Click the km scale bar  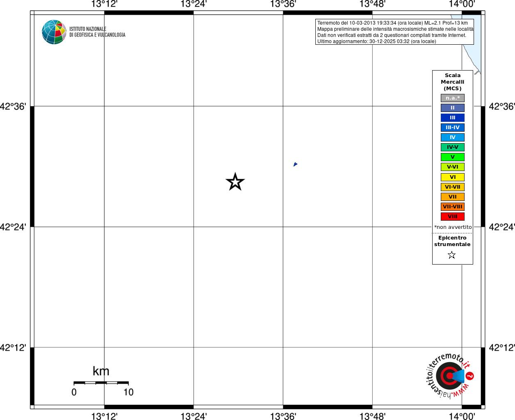[x=101, y=383]
